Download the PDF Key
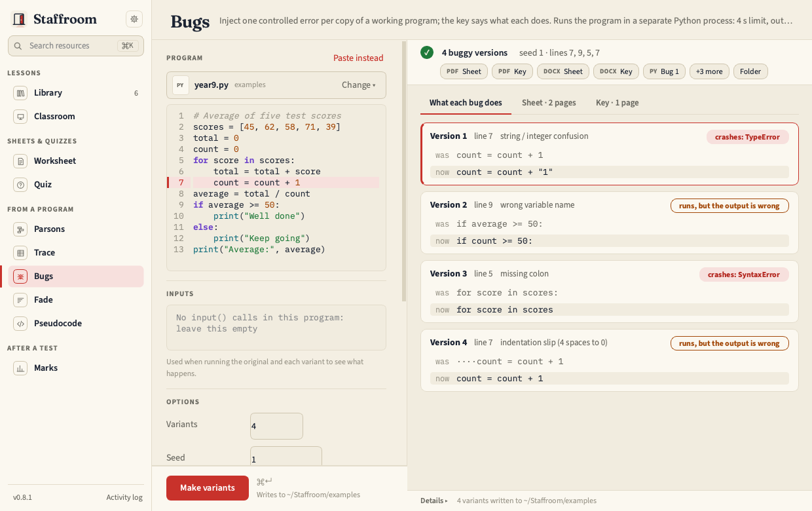Image resolution: width=812 pixels, height=511 pixels. (x=512, y=71)
